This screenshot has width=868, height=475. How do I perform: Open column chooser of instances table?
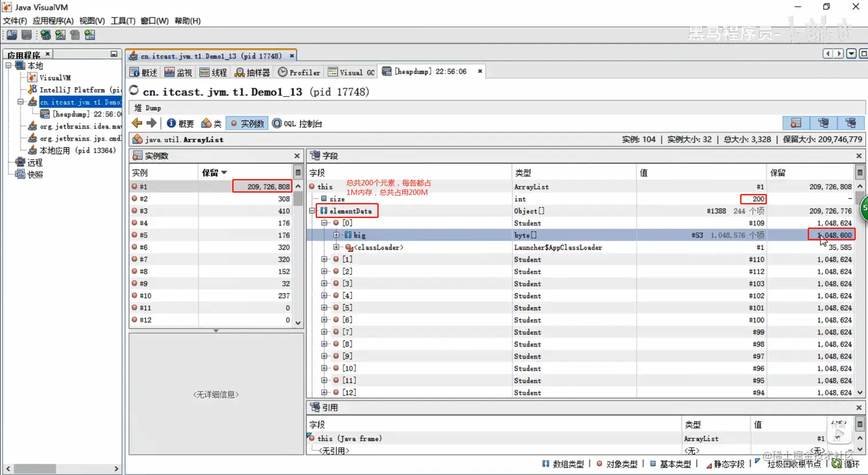298,172
